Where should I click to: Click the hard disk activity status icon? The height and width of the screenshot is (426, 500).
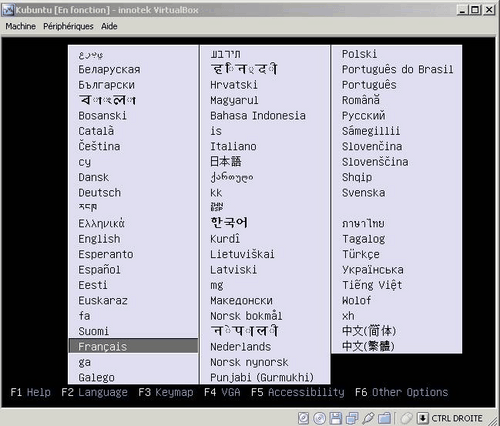[x=303, y=418]
